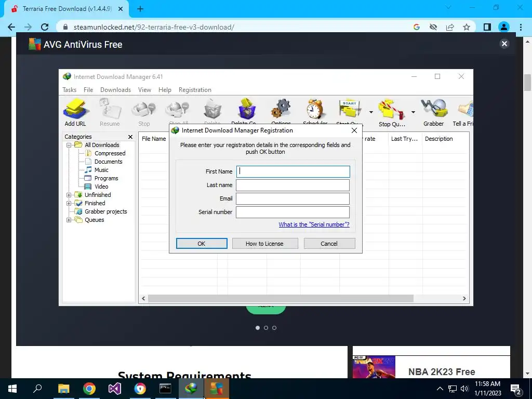Click the download list horizontal scrollbar
The height and width of the screenshot is (399, 532).
281,299
